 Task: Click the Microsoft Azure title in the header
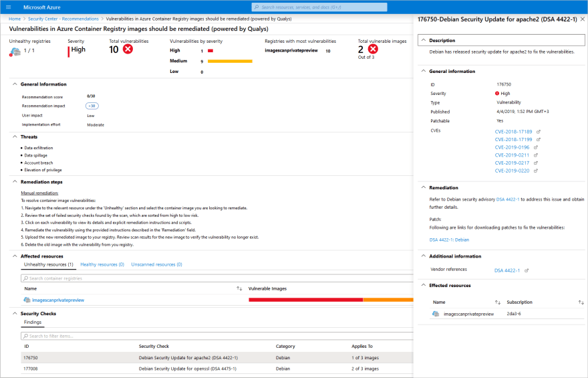pyautogui.click(x=41, y=7)
